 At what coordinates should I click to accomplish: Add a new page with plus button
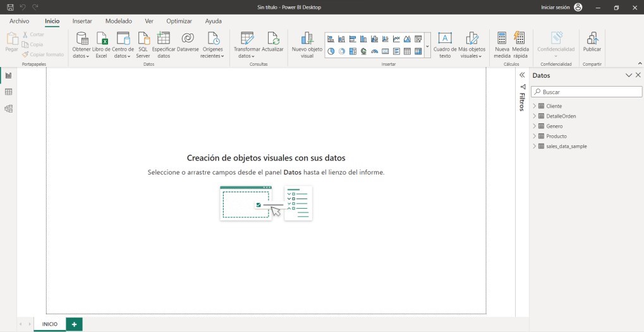click(75, 324)
